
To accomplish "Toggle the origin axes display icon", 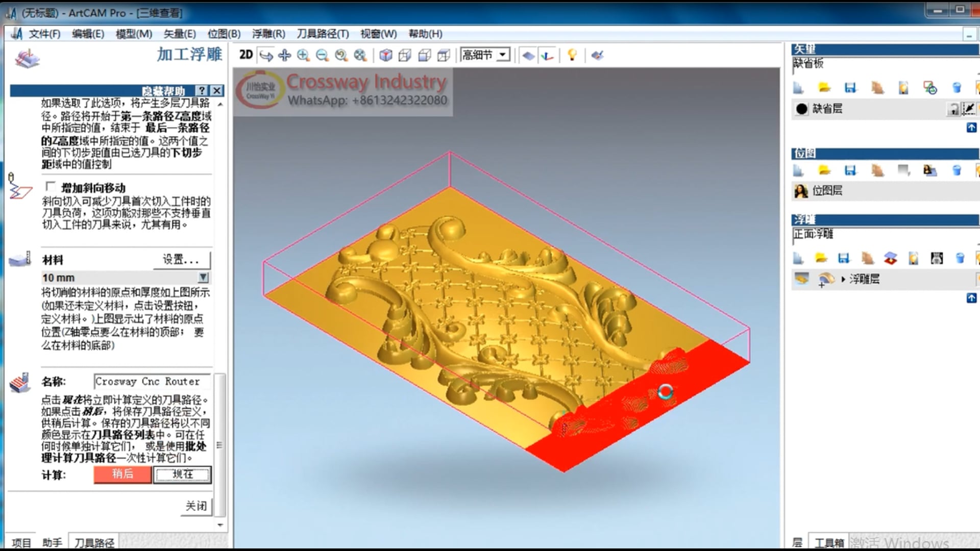I will click(x=547, y=55).
